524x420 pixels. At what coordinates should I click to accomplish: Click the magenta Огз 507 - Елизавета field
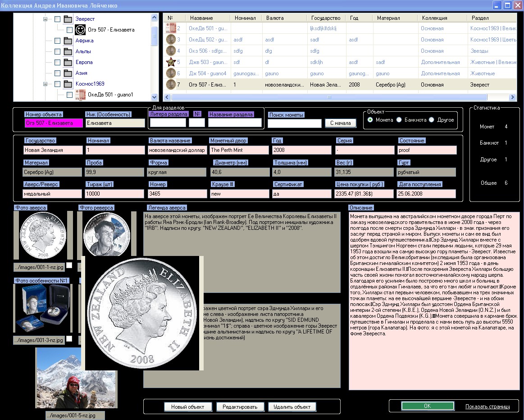coord(54,123)
